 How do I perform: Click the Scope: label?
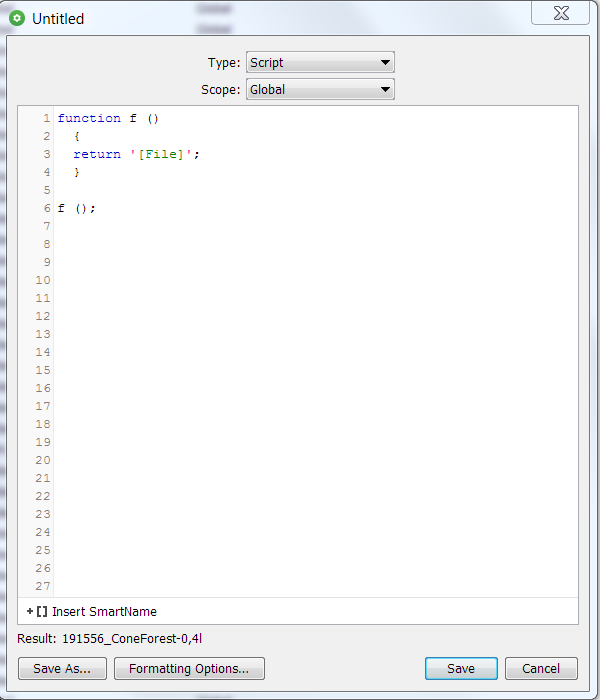click(x=221, y=89)
